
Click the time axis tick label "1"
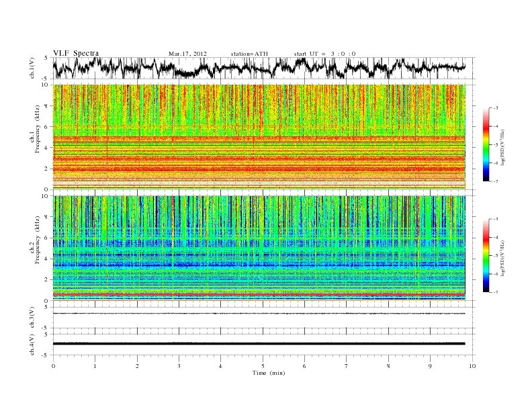[x=95, y=366]
